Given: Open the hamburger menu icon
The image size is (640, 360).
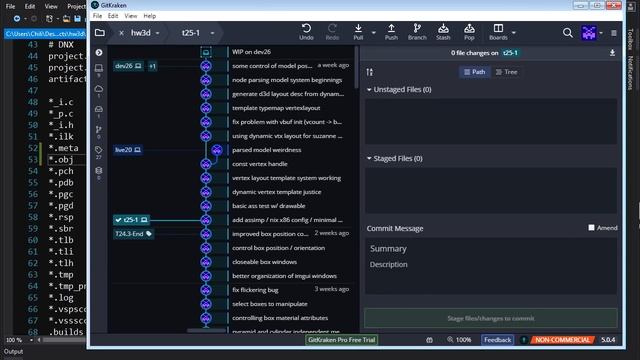Looking at the screenshot, I should coord(613,33).
